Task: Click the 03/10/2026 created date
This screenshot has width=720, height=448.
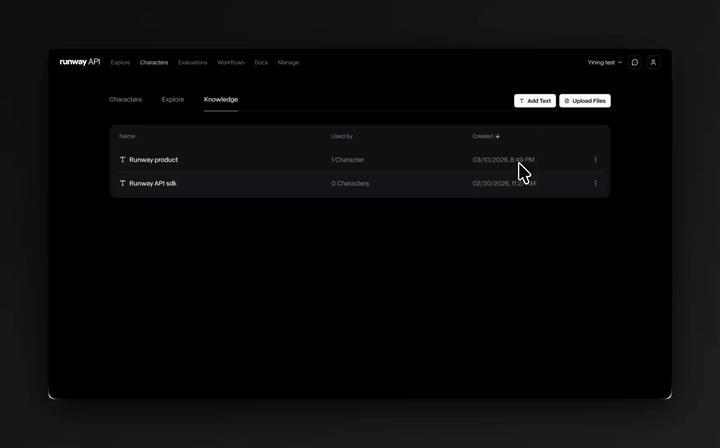Action: pyautogui.click(x=503, y=160)
